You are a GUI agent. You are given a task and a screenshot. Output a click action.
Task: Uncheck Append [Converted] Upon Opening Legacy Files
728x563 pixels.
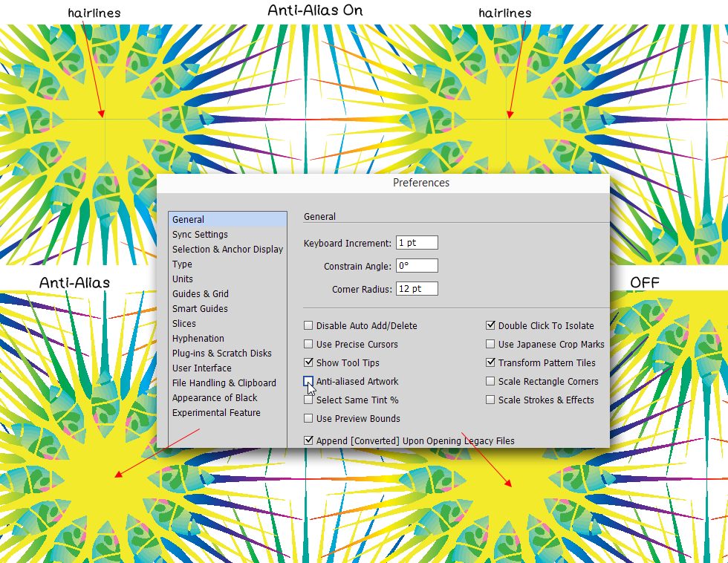[x=308, y=440]
